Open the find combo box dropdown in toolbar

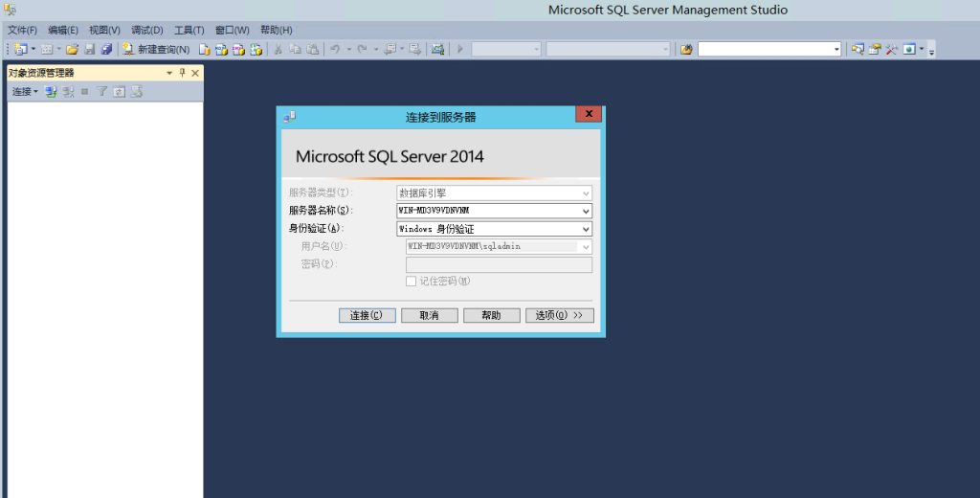(836, 49)
